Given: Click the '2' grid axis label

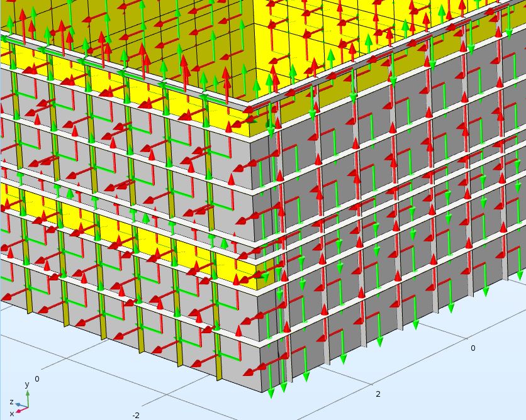Looking at the screenshot, I should pos(378,394).
